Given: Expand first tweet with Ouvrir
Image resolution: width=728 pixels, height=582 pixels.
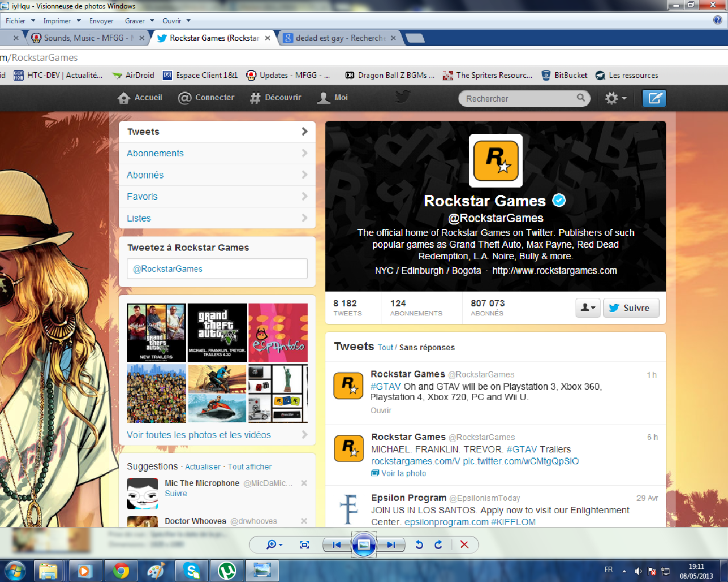Looking at the screenshot, I should coord(381,410).
